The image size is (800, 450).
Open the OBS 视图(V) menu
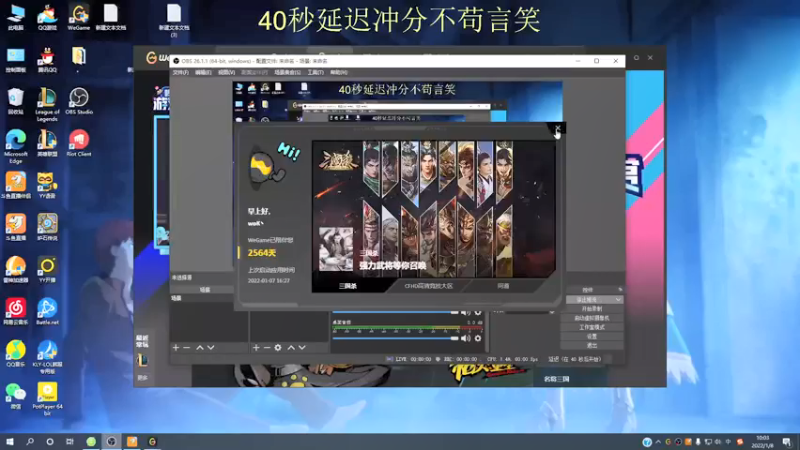(x=227, y=72)
